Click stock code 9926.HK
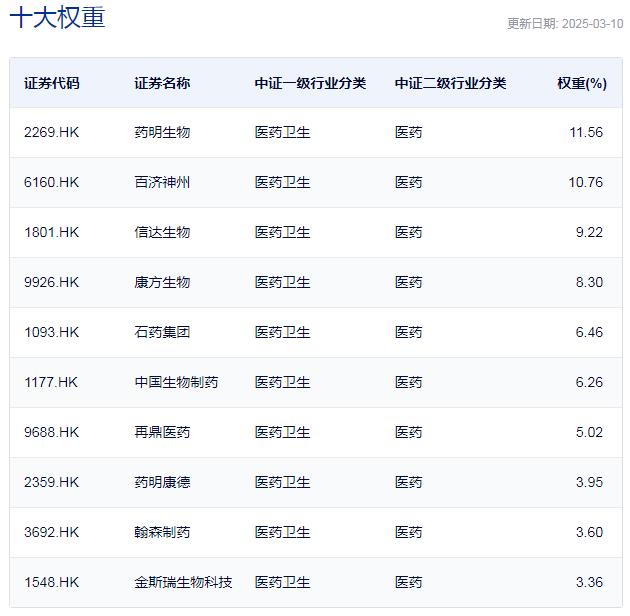 click(51, 282)
